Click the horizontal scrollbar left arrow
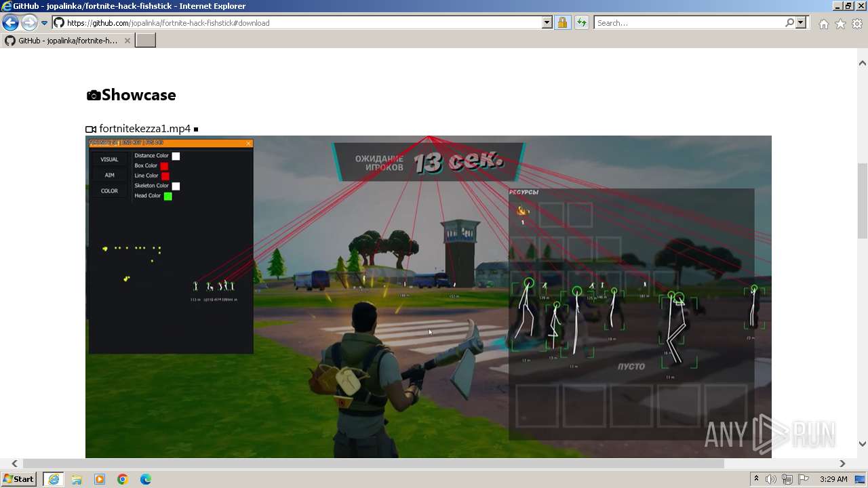 click(x=14, y=464)
